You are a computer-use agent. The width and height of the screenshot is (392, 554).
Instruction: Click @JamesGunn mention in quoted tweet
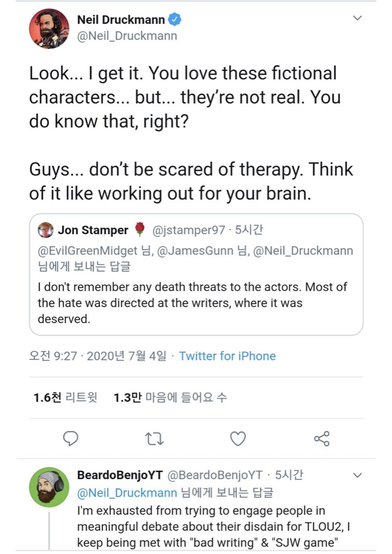[x=195, y=251]
